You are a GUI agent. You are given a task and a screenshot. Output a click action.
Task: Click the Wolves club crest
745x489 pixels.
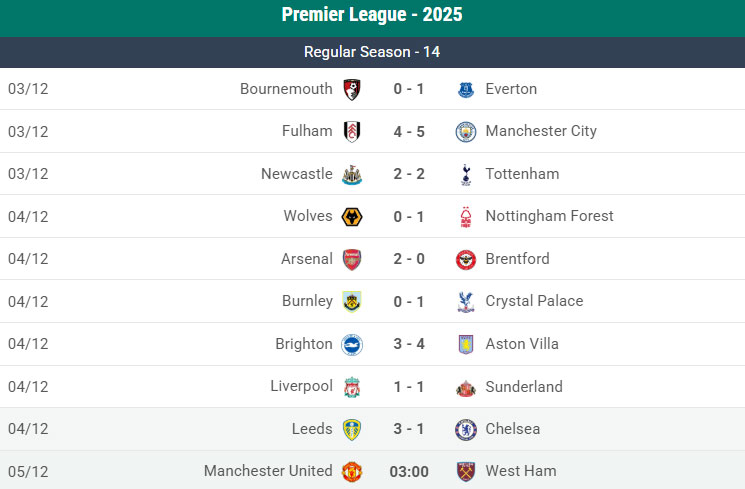352,216
